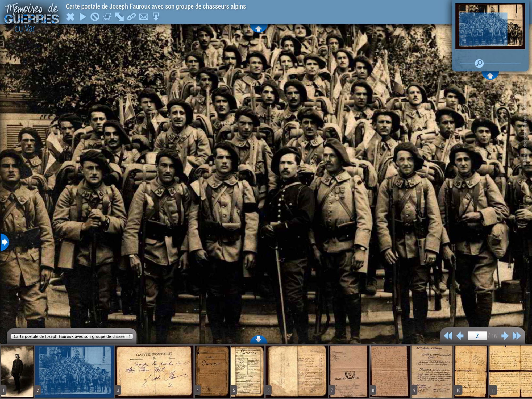Click the print icon in the toolbar

(107, 17)
